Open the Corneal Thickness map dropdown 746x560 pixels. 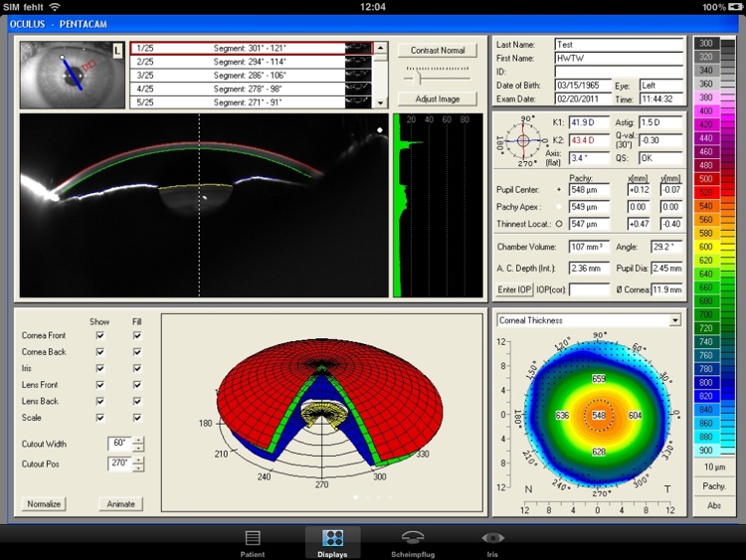tap(675, 320)
